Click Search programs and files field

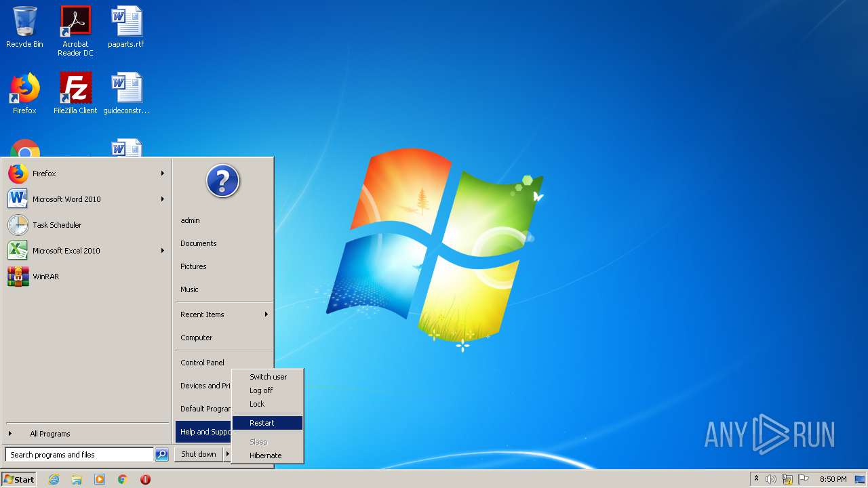pyautogui.click(x=79, y=455)
